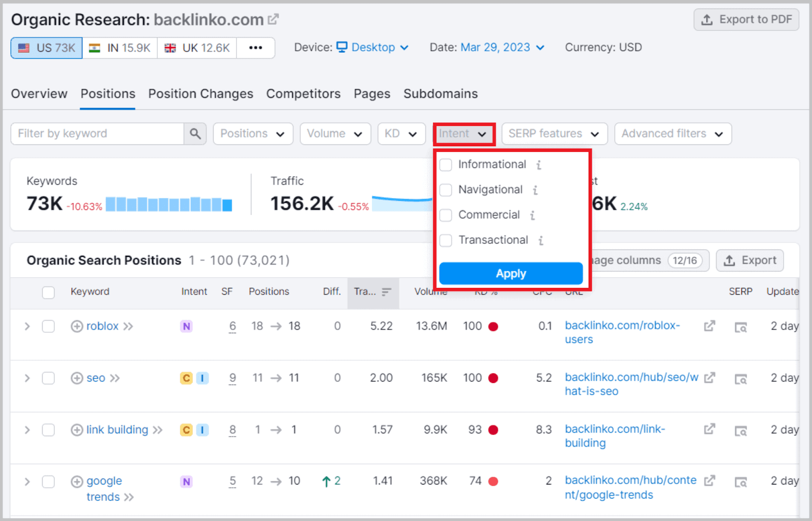Screen dimensions: 812x521
Task: Select the UK 12.6K database button
Action: [x=197, y=48]
